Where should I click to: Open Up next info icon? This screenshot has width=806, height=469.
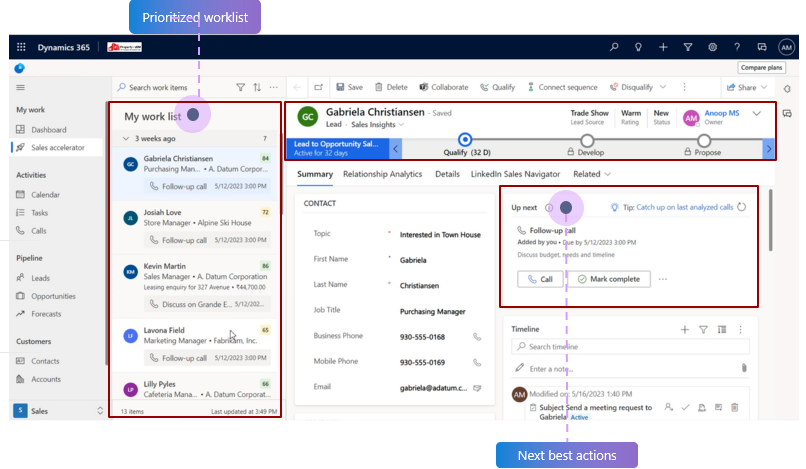tap(548, 207)
